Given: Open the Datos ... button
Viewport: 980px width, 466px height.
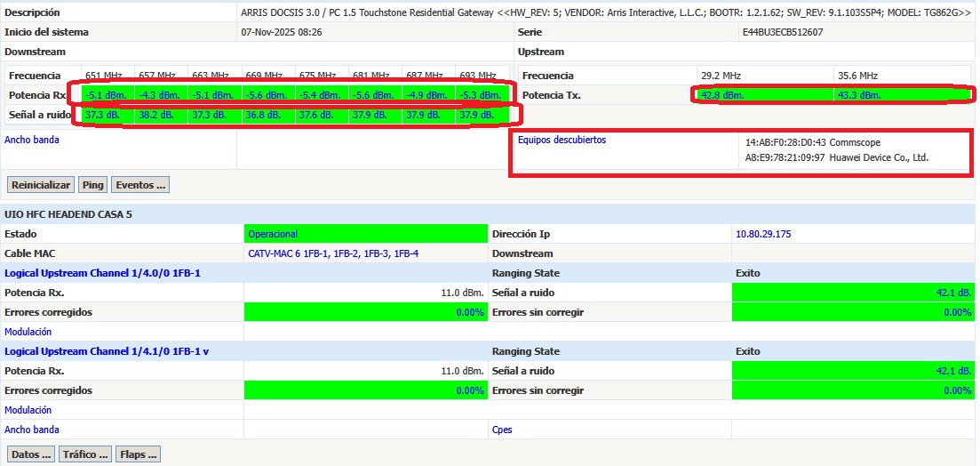Looking at the screenshot, I should tap(31, 454).
